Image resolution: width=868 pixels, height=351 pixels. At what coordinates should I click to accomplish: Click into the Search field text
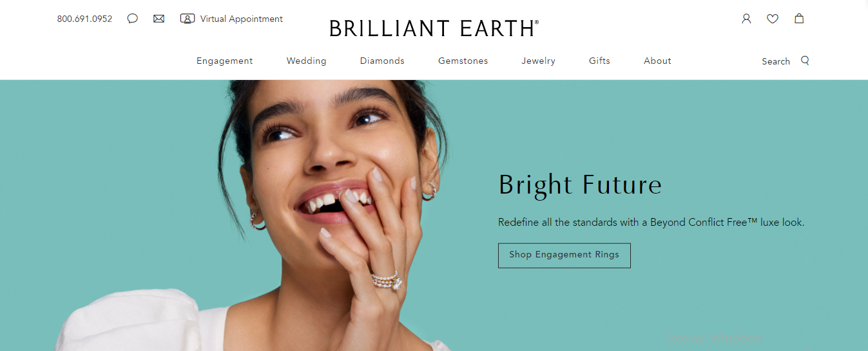776,61
